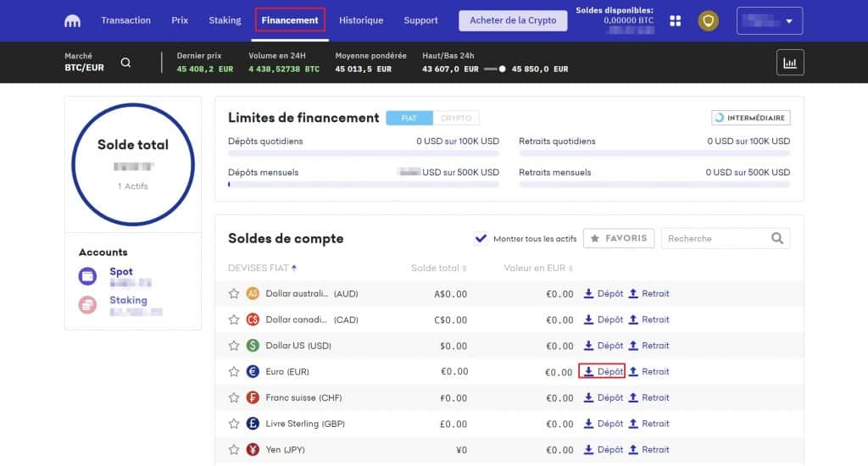
Task: Star the Livre Sterling (GBP) row
Action: point(234,424)
